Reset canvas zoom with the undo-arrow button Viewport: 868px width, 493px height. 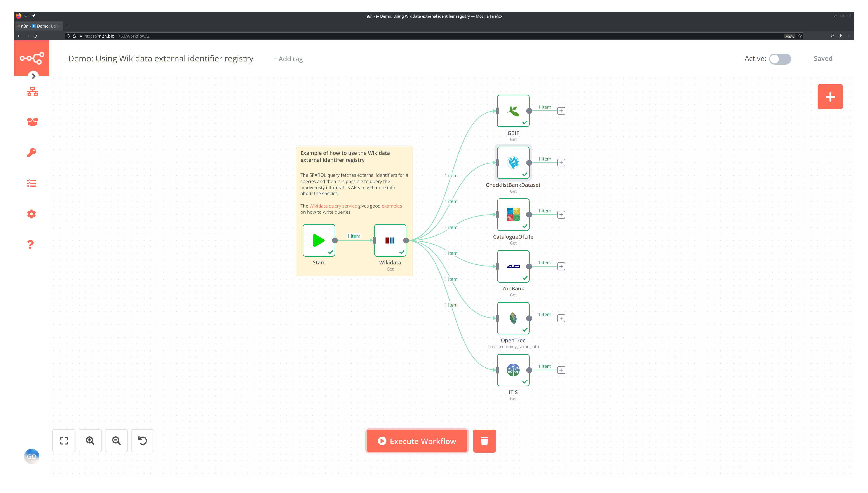point(143,441)
